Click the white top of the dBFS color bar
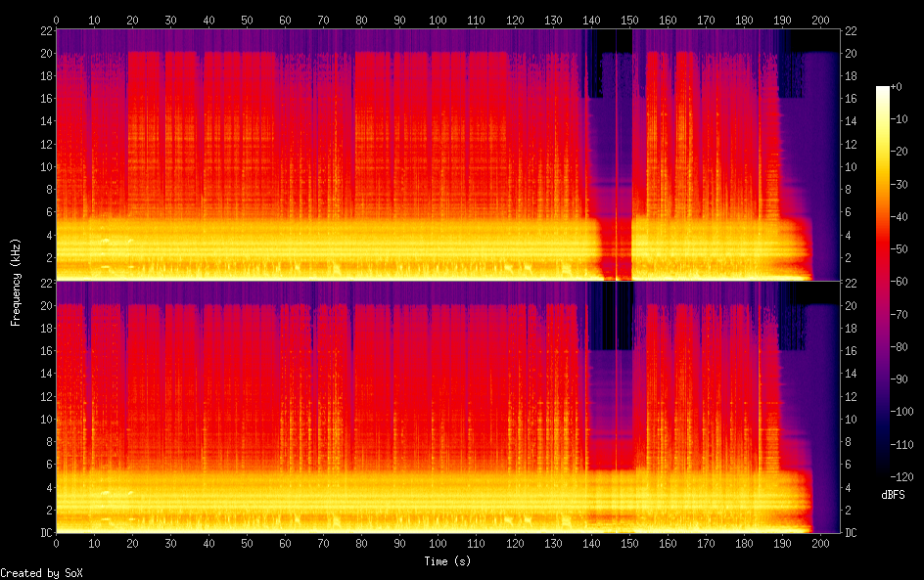This screenshot has width=924, height=580. (x=883, y=91)
